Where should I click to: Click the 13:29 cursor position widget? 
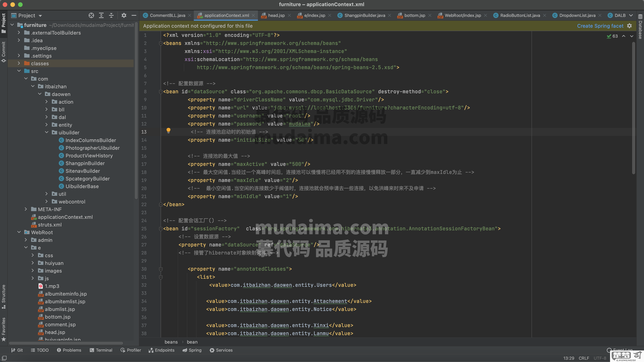(569, 358)
